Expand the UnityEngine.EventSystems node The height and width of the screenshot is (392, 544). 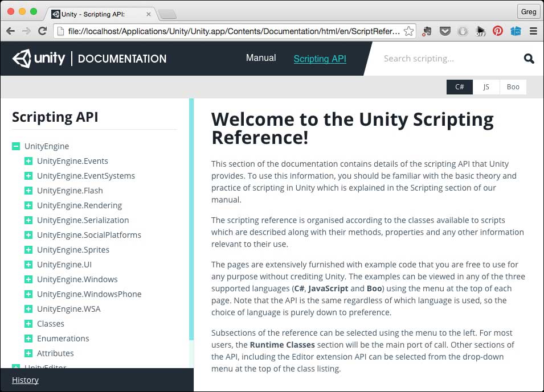coord(28,176)
